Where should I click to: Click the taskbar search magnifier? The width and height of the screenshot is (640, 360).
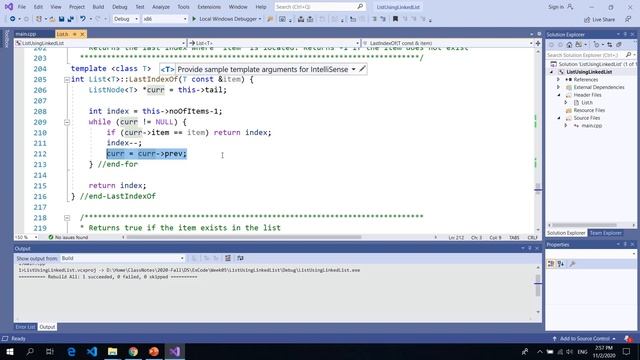(30, 351)
